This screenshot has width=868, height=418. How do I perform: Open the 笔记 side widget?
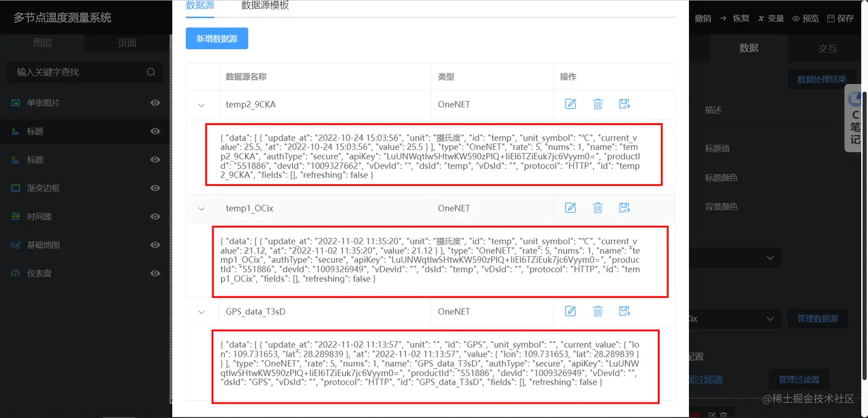pyautogui.click(x=854, y=118)
